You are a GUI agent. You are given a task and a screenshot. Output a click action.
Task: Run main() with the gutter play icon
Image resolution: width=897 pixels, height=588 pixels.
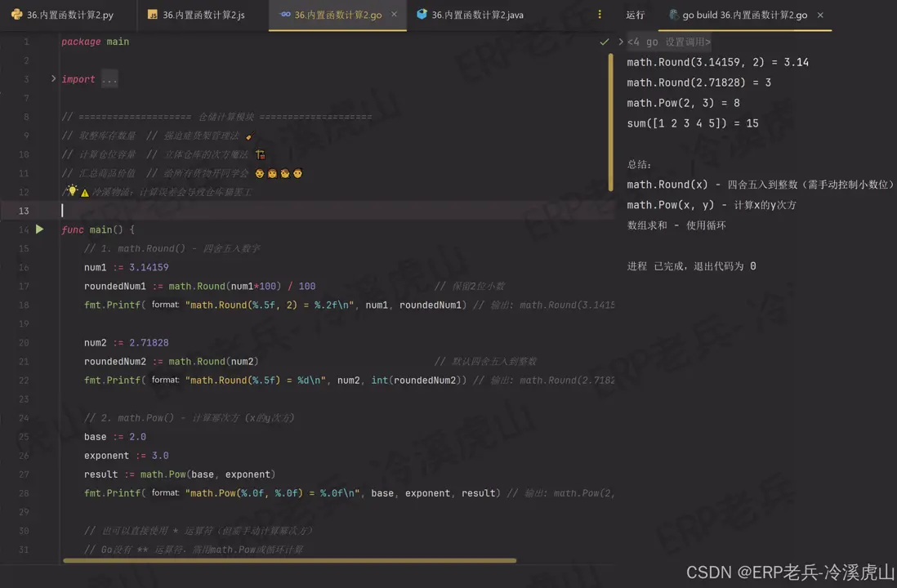pyautogui.click(x=39, y=229)
